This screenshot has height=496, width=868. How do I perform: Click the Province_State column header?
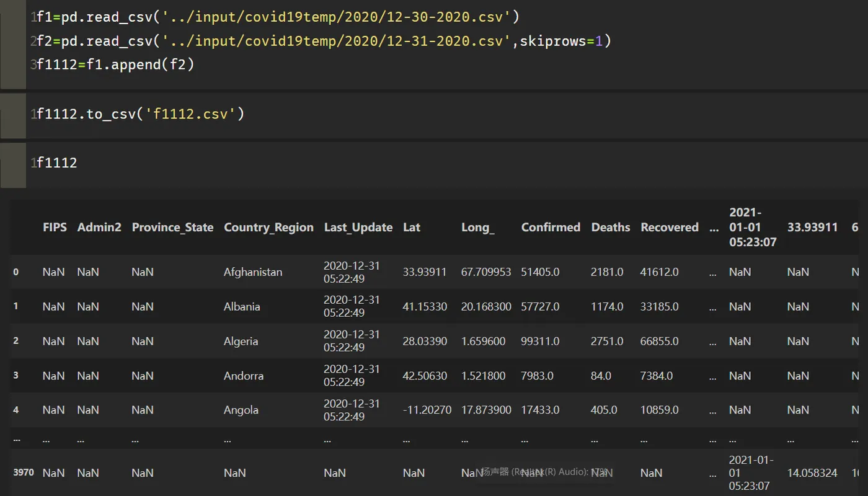(x=172, y=228)
